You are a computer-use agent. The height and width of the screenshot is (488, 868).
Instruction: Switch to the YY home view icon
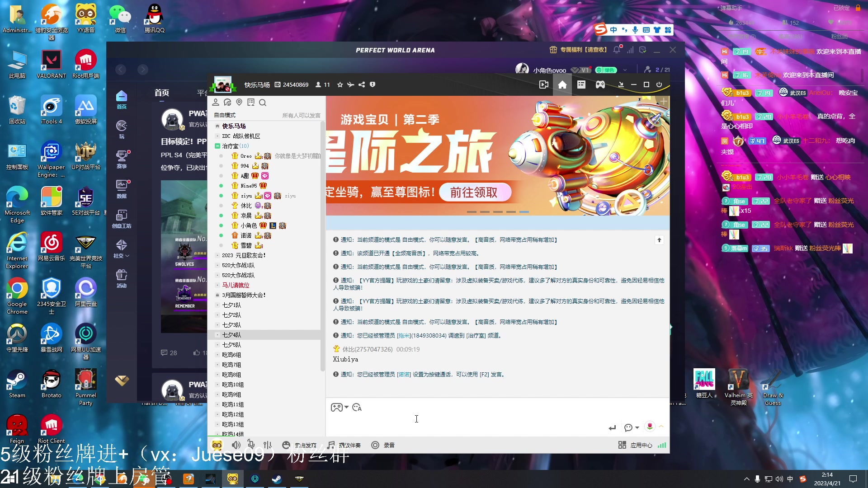(562, 84)
